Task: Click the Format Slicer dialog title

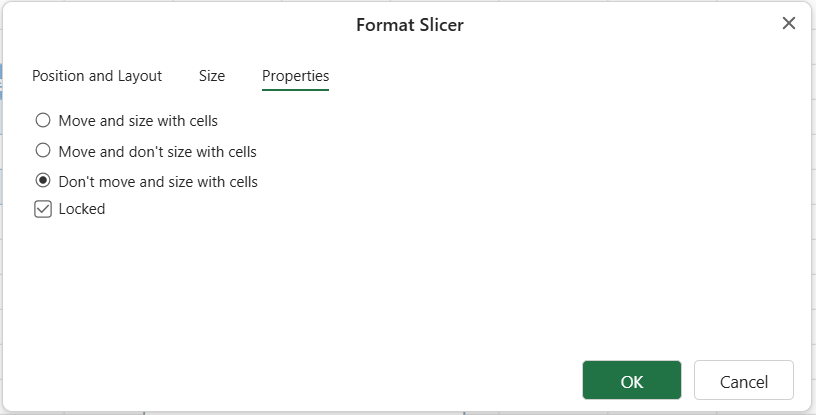Action: (410, 25)
